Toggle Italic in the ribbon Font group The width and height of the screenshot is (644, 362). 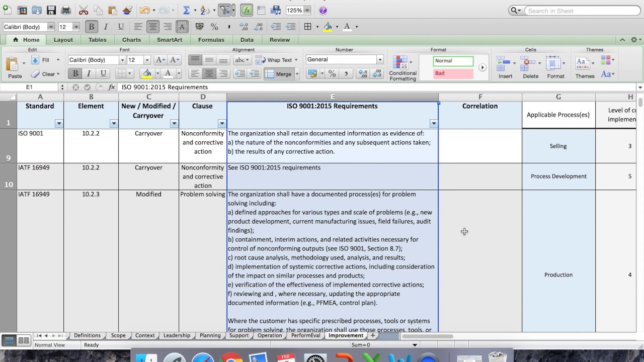pos(89,73)
